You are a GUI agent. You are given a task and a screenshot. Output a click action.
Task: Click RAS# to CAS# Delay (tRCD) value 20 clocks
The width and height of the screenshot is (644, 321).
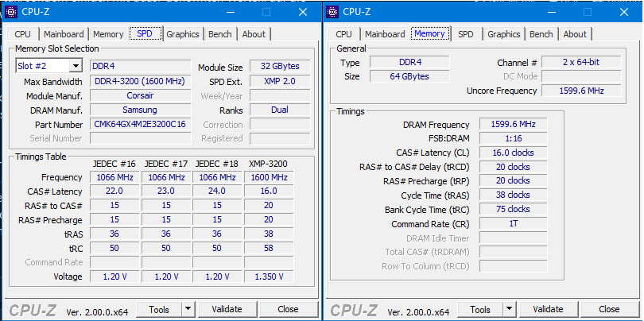coord(513,167)
